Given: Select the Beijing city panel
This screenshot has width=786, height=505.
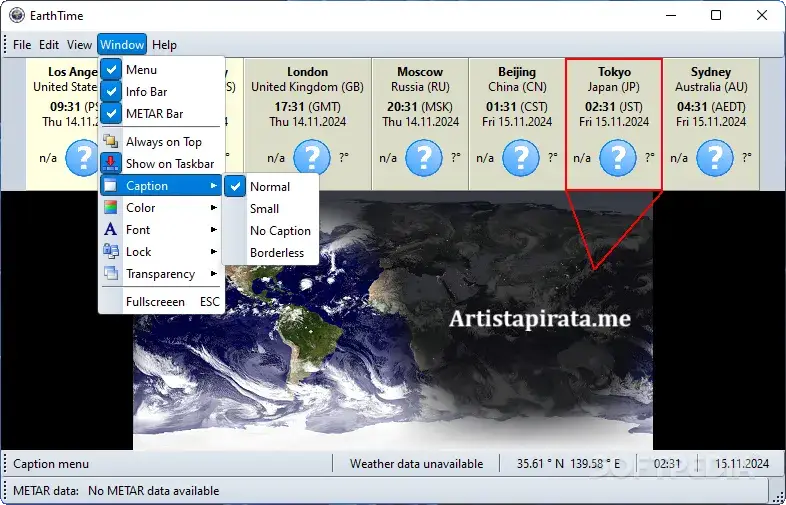Looking at the screenshot, I should click(517, 124).
